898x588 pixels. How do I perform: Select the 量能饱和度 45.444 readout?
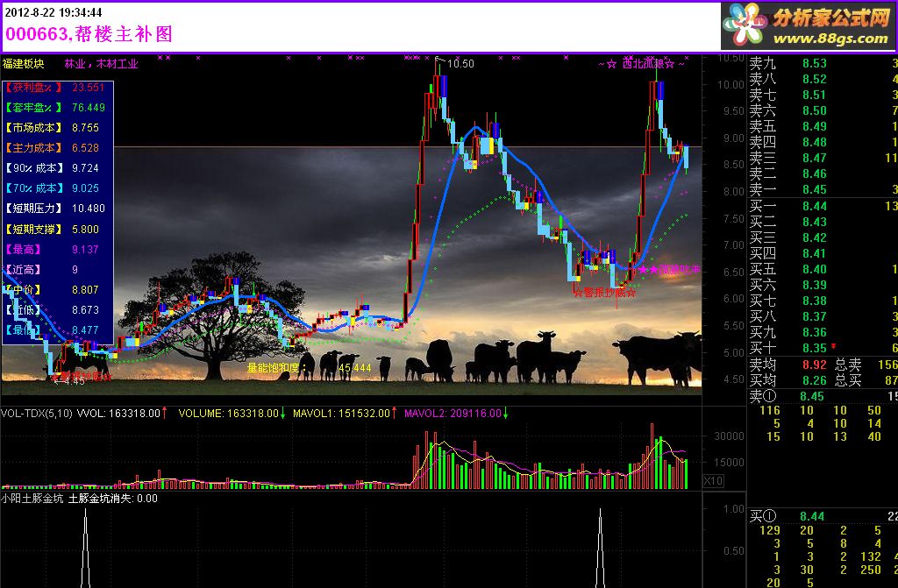click(309, 367)
